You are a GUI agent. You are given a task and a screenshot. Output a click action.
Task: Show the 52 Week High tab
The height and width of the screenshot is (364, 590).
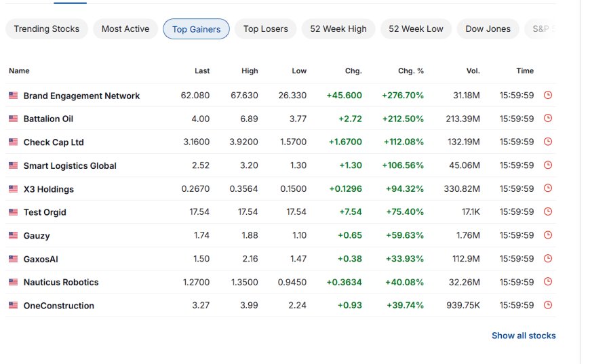tap(338, 29)
